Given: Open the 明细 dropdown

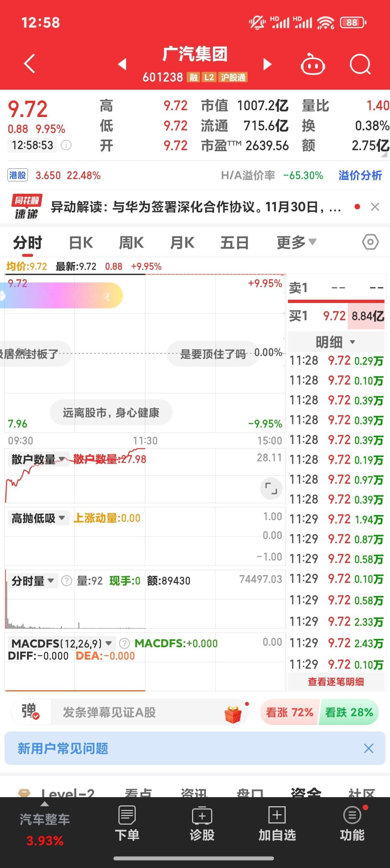Looking at the screenshot, I should pos(336,342).
